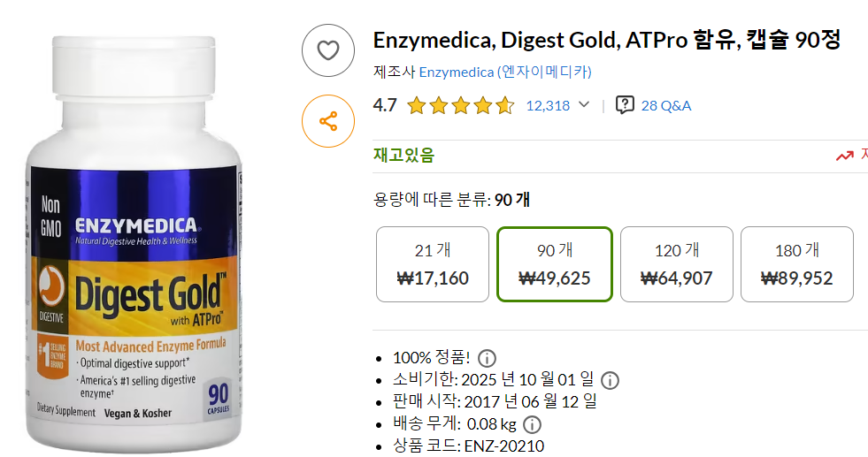Click the 4.7 rating score
The image size is (868, 457).
385,105
